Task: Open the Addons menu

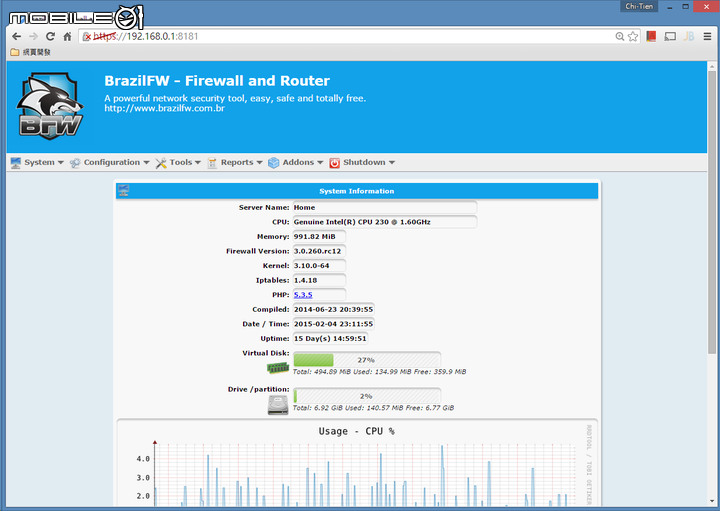Action: (x=296, y=163)
